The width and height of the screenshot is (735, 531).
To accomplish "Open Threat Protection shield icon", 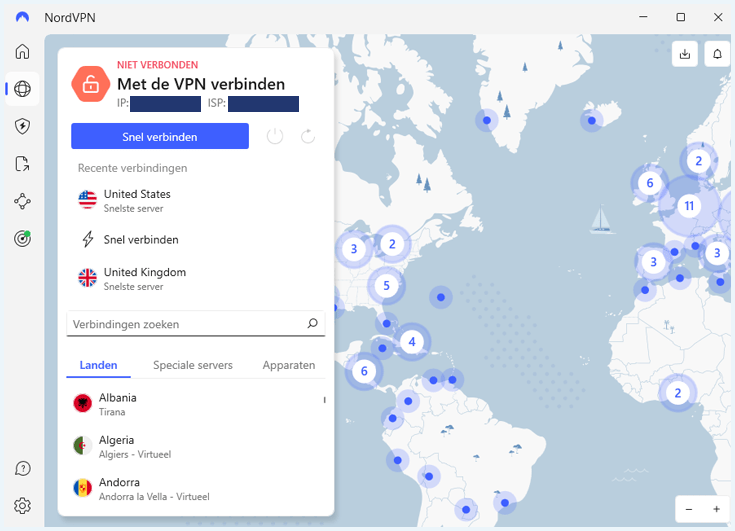I will [x=22, y=126].
